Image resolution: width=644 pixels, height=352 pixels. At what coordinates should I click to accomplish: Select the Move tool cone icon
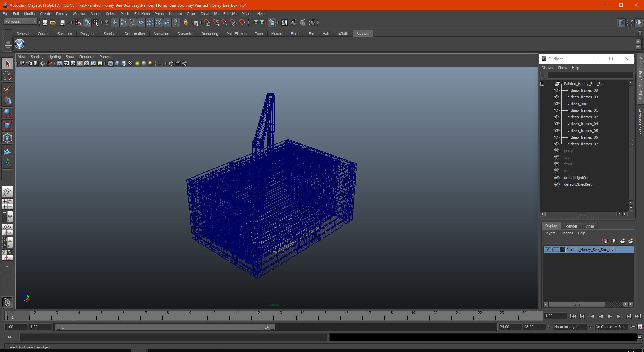[7, 101]
